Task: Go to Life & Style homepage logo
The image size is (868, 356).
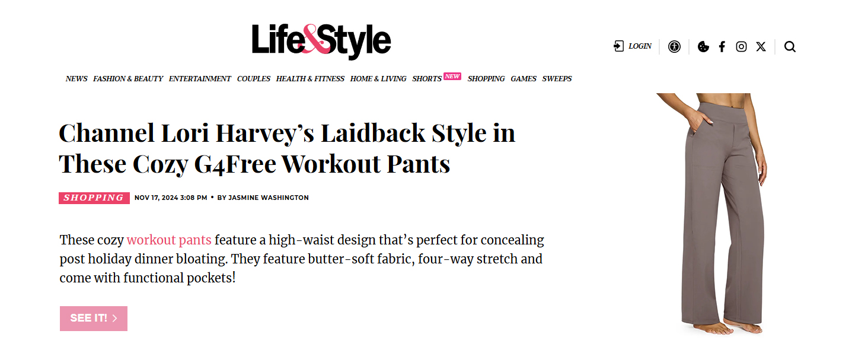Action: [321, 40]
